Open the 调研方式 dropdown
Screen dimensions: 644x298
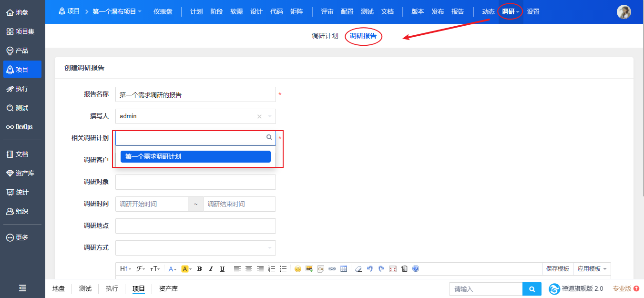[195, 248]
